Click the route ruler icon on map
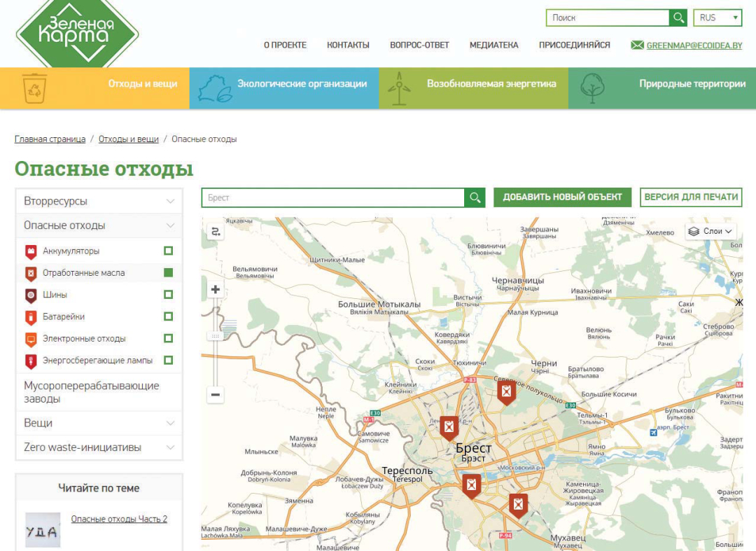This screenshot has width=756, height=551. [216, 232]
